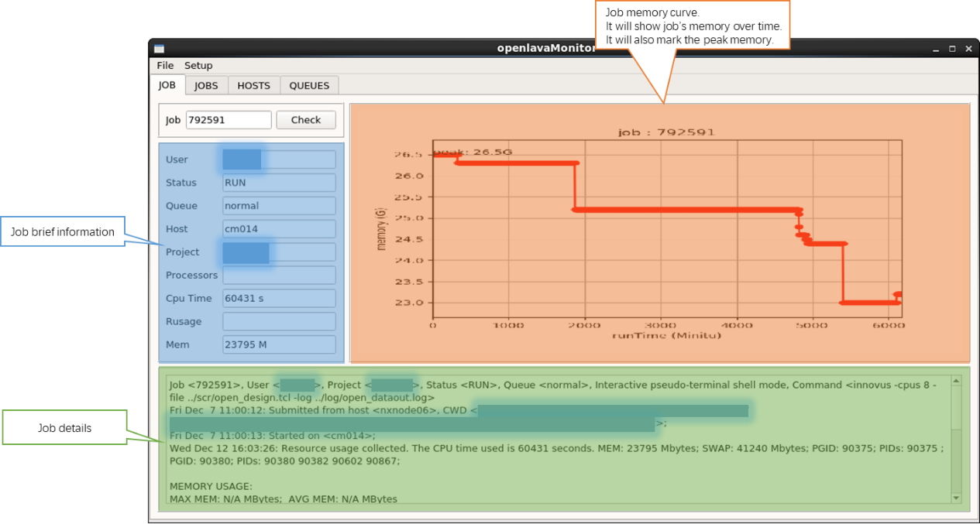Click the 'peak: 26.5G' annotation on chart

pyautogui.click(x=474, y=152)
